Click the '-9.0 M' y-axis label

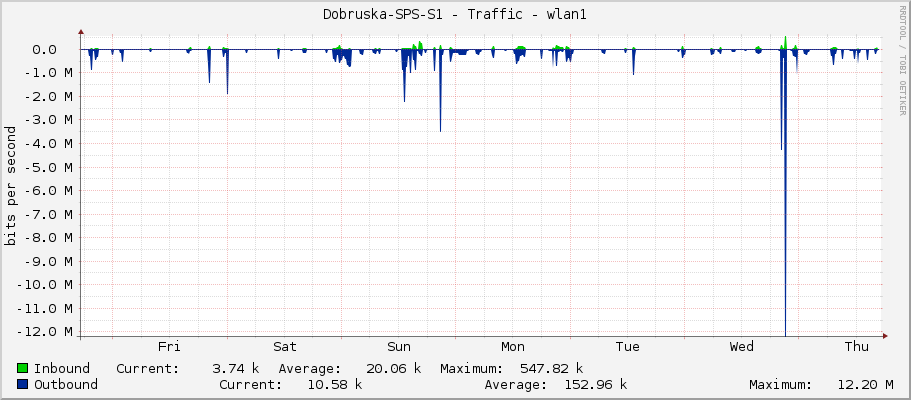(x=49, y=262)
